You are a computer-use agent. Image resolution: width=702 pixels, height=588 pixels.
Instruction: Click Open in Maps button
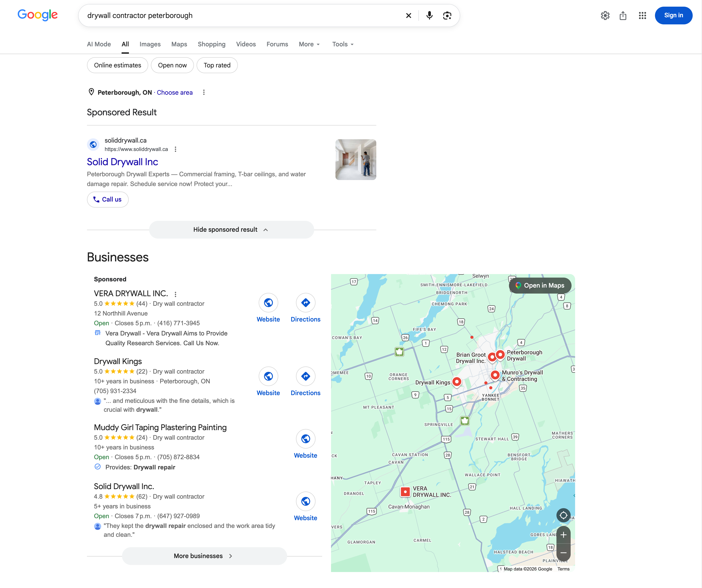pos(540,286)
